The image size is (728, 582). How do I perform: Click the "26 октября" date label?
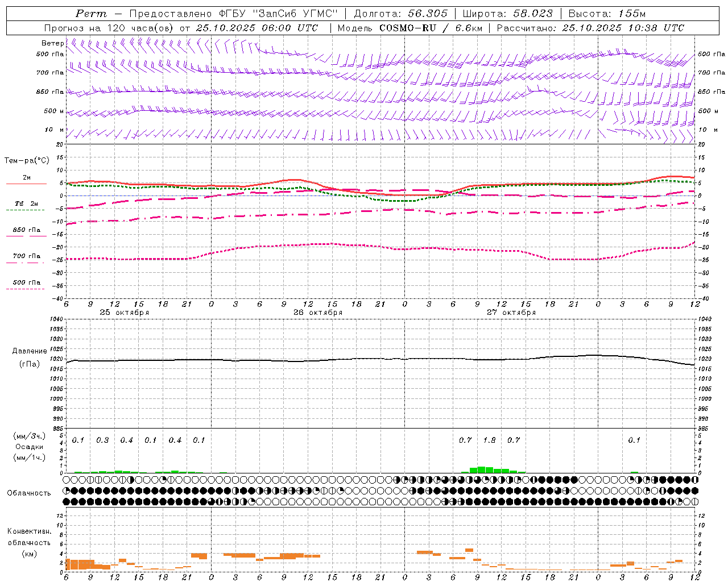[x=318, y=313]
